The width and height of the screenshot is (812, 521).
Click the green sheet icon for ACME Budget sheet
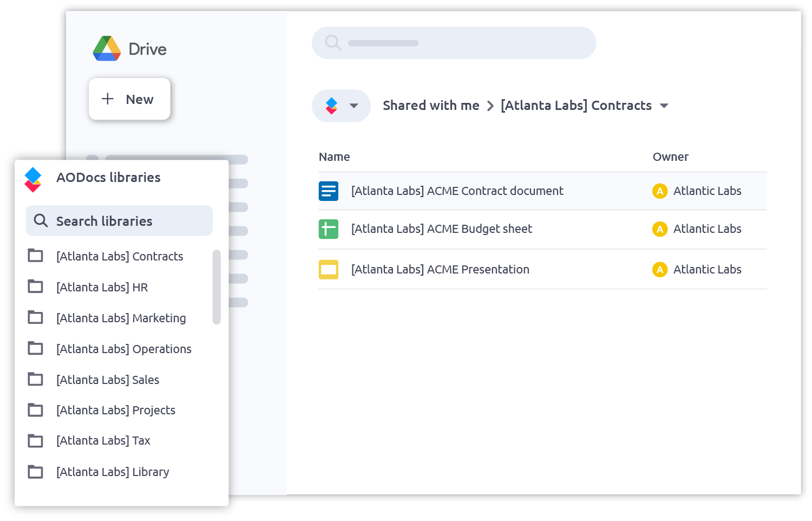tap(329, 229)
